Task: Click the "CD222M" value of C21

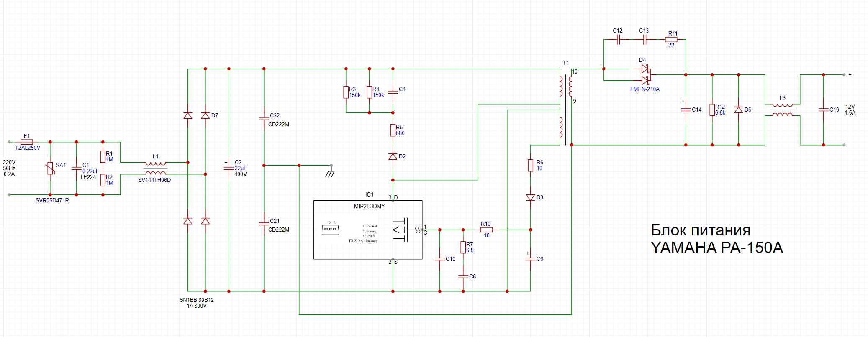Action: [279, 230]
